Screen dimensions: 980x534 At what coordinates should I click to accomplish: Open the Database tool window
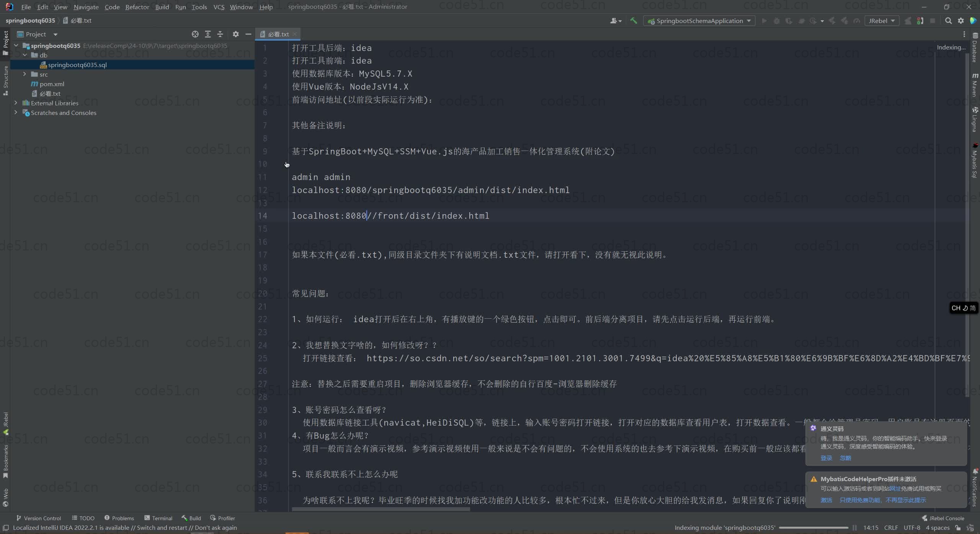tap(975, 48)
